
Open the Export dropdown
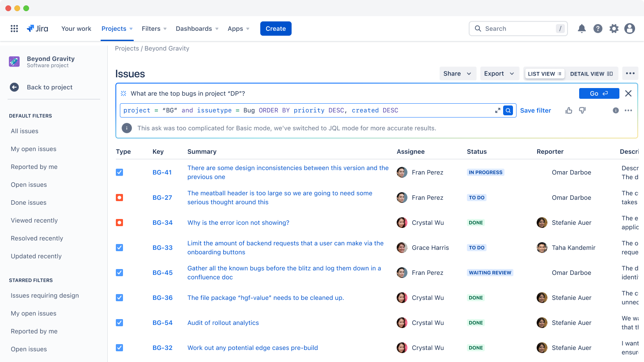[x=500, y=73]
